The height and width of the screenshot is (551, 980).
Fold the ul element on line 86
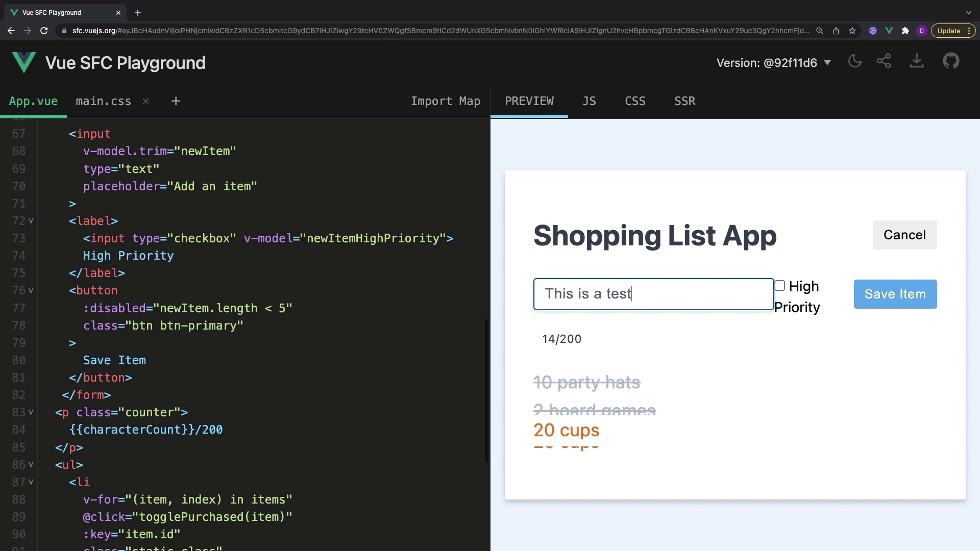31,465
